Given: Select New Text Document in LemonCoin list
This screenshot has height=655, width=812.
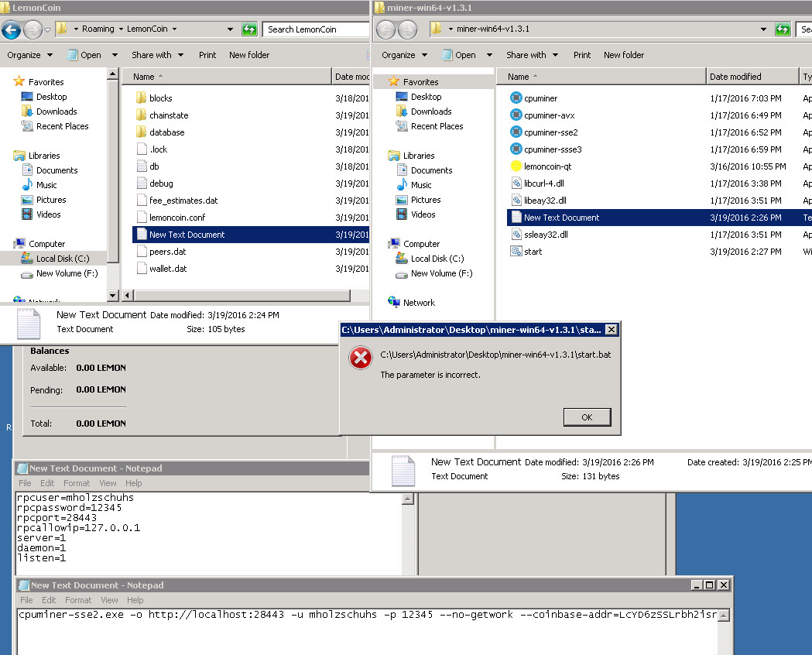Looking at the screenshot, I should [x=251, y=235].
